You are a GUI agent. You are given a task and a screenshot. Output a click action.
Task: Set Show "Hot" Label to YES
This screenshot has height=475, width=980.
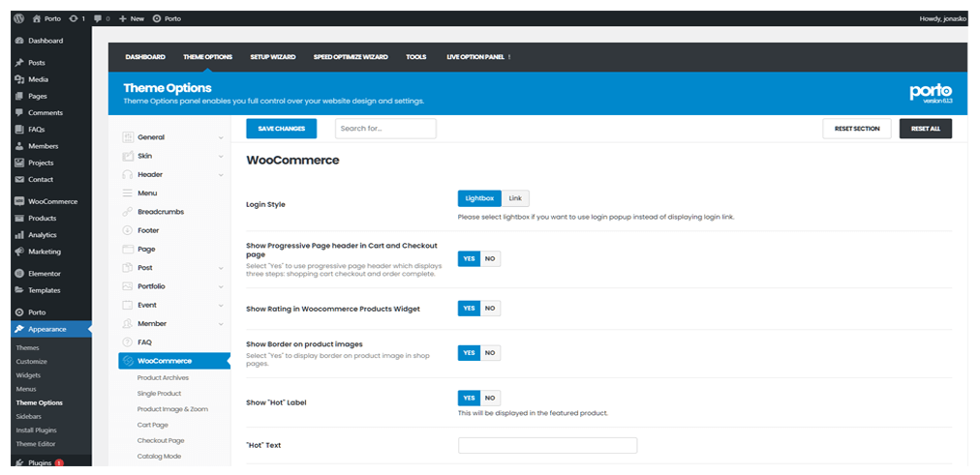point(469,399)
